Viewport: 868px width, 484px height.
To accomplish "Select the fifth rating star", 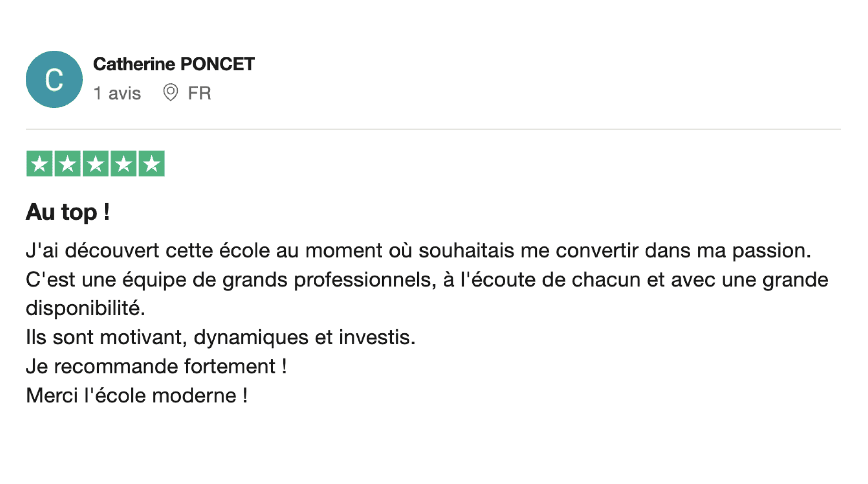I will tap(152, 164).
